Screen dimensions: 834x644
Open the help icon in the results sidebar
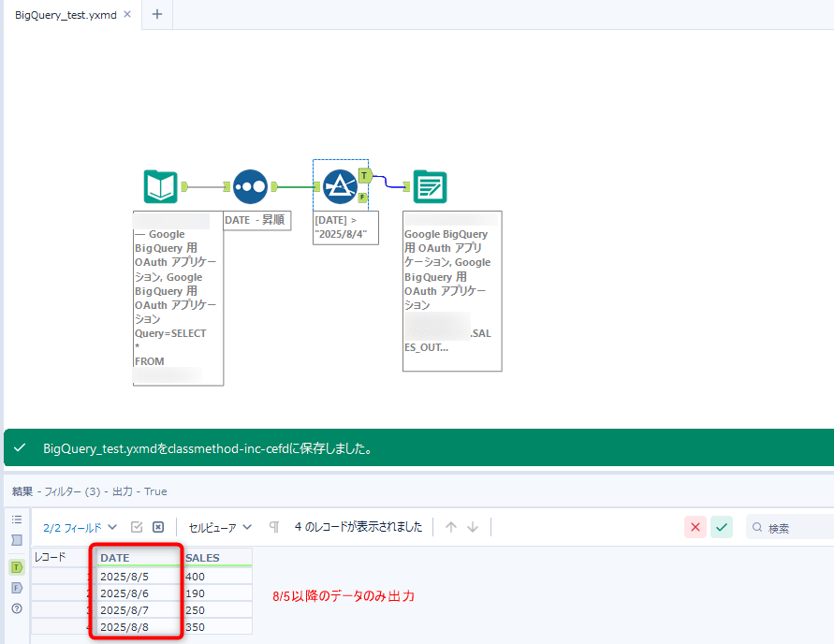[17, 607]
